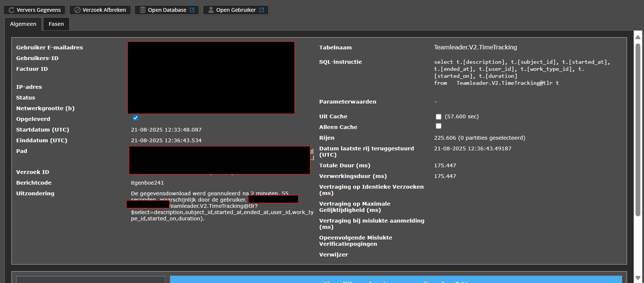Click the cancel circle icon for Verzoek Afbreken
Image resolution: width=644 pixels, height=283 pixels.
(x=77, y=10)
